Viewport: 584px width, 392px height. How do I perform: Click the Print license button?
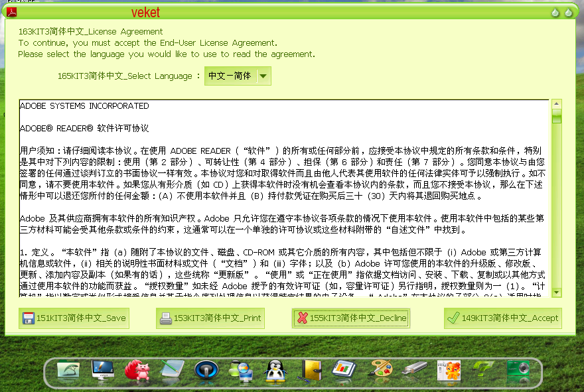[x=210, y=318]
